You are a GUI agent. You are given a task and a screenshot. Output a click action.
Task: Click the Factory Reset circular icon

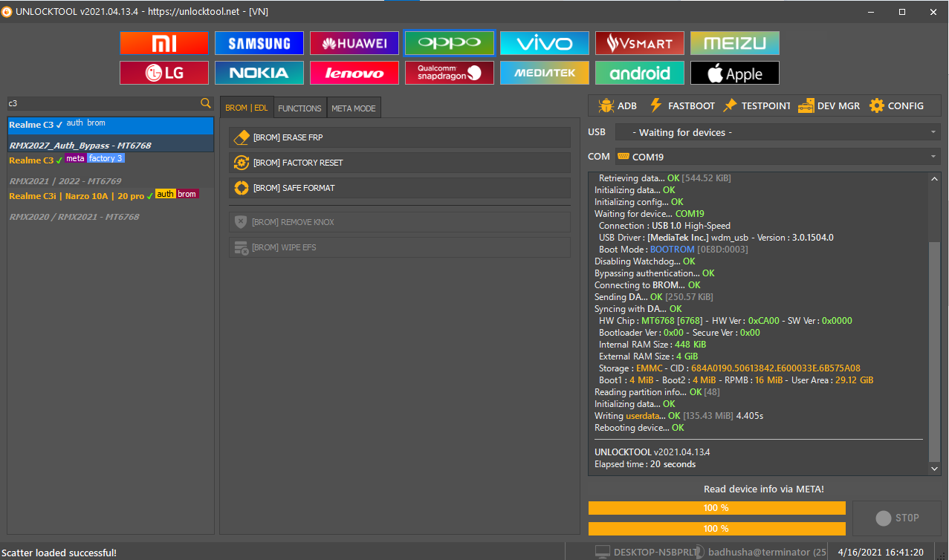[242, 163]
